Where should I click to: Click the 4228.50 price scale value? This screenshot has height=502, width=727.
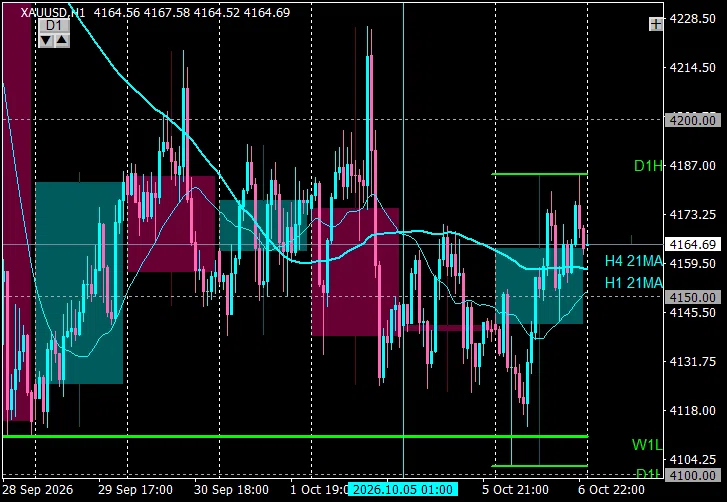[x=693, y=19]
